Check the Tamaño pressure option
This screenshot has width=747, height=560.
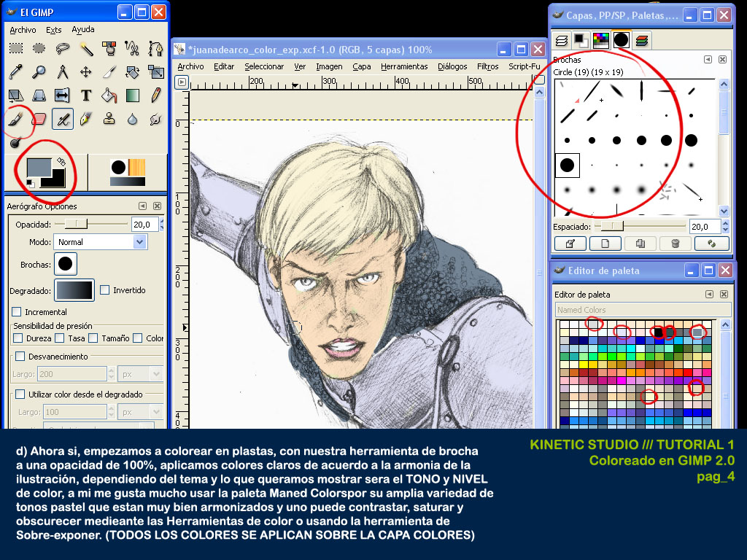pyautogui.click(x=93, y=338)
